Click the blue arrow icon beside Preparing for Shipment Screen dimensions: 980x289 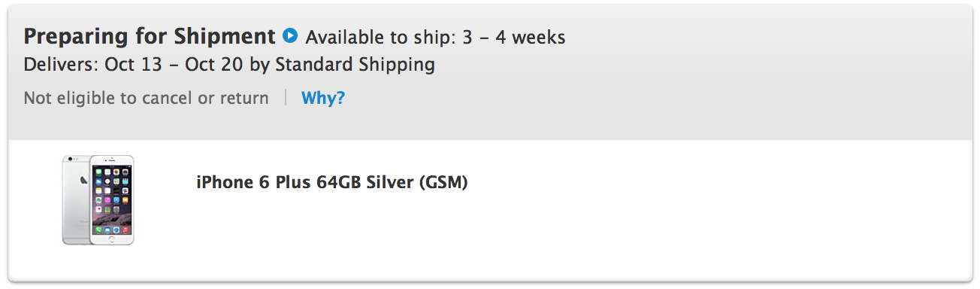[290, 35]
